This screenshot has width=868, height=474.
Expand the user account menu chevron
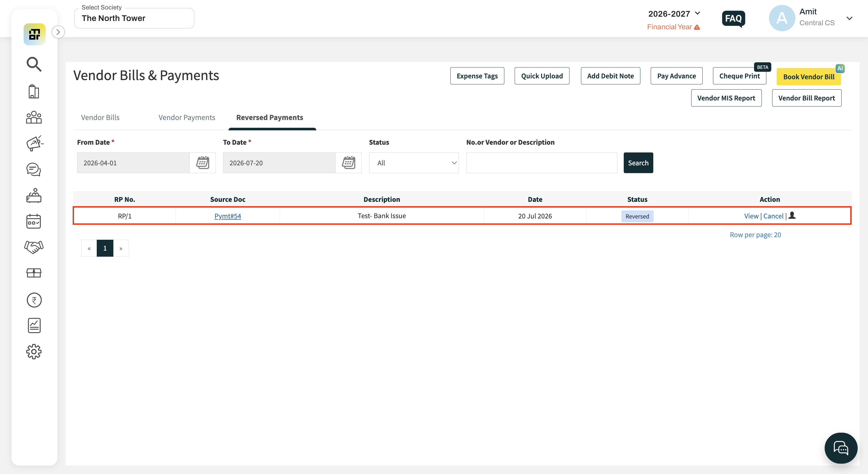pos(849,18)
